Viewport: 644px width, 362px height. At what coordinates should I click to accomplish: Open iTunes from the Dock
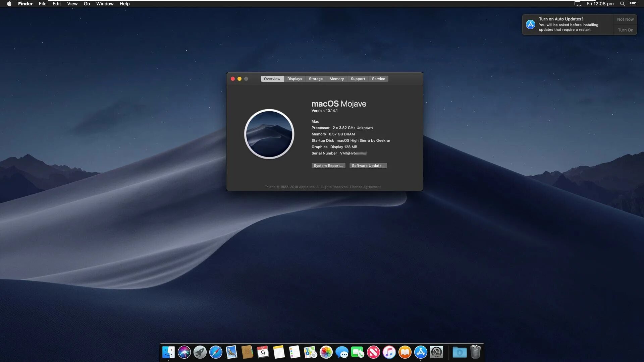point(389,352)
